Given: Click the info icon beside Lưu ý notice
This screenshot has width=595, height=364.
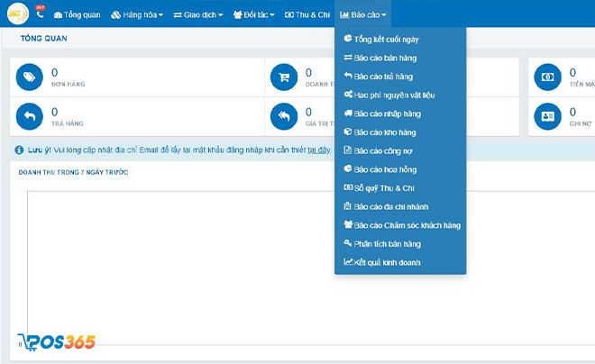Looking at the screenshot, I should [x=18, y=150].
